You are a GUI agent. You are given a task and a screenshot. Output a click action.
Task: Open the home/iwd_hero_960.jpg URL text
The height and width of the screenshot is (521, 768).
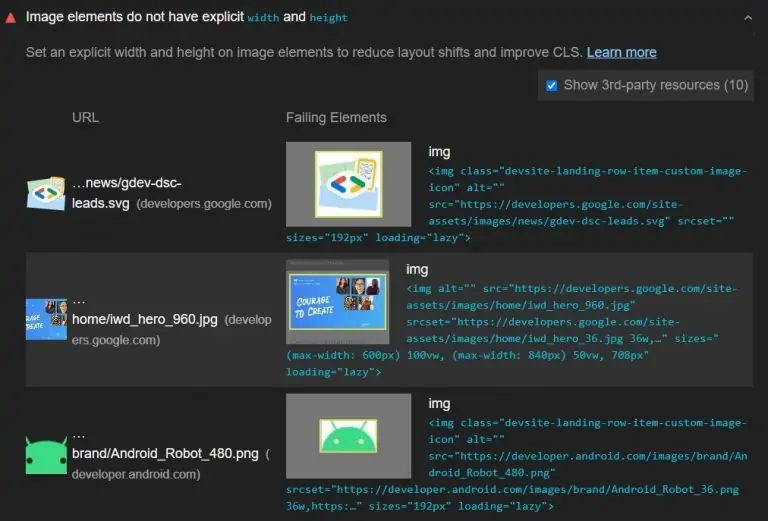point(144,320)
